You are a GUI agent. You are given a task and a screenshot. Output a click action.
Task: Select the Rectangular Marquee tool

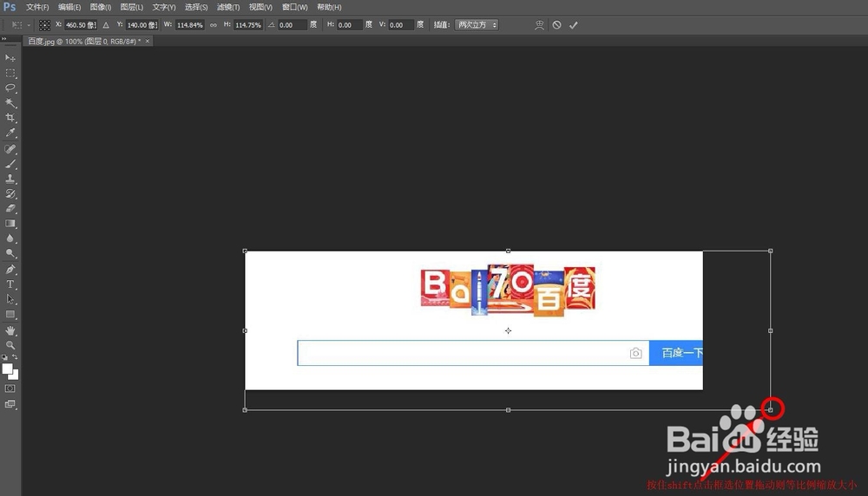tap(10, 73)
